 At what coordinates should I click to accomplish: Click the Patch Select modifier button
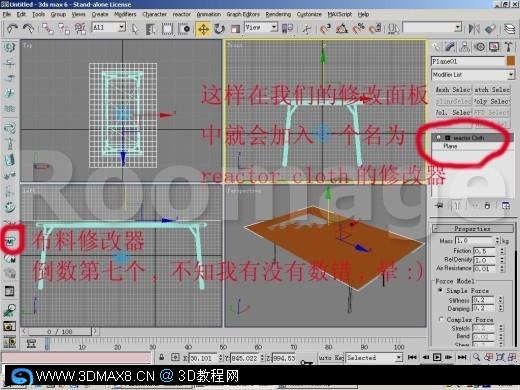point(492,90)
